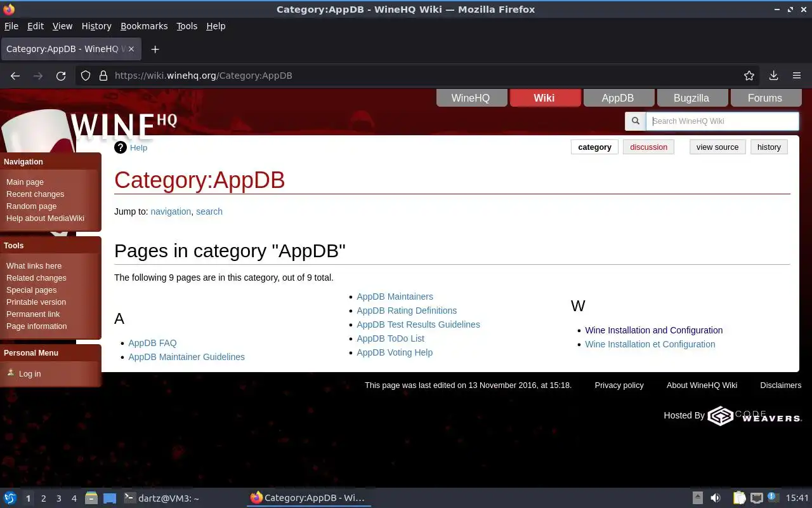This screenshot has width=812, height=508.
Task: Open AppDB Voting Help link
Action: click(395, 352)
